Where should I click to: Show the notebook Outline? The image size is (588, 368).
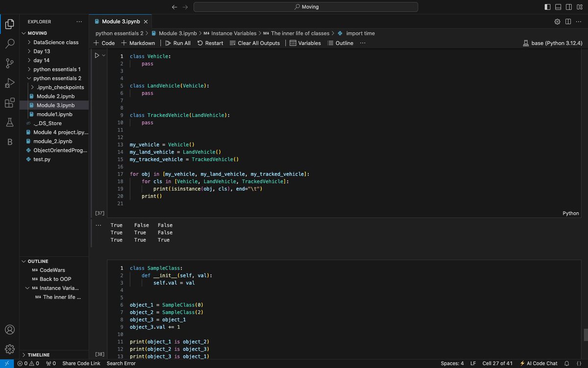point(340,43)
